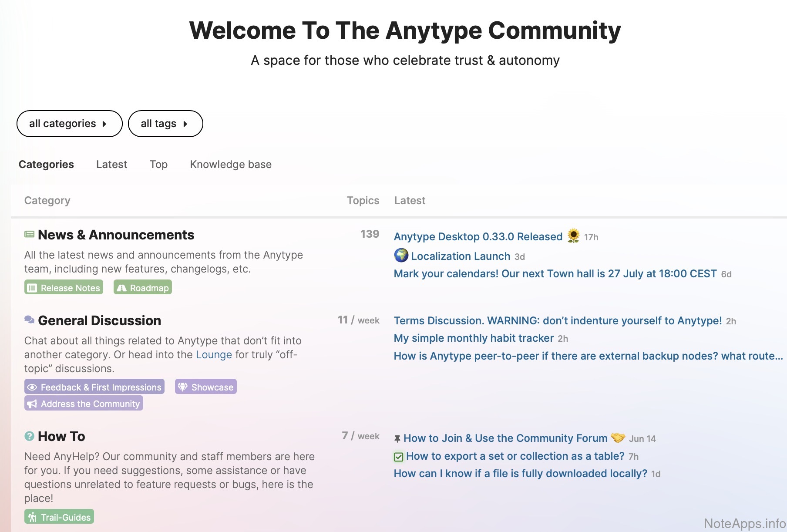The width and height of the screenshot is (787, 532).
Task: Click the pin icon before Community Forum topic
Action: (x=397, y=438)
